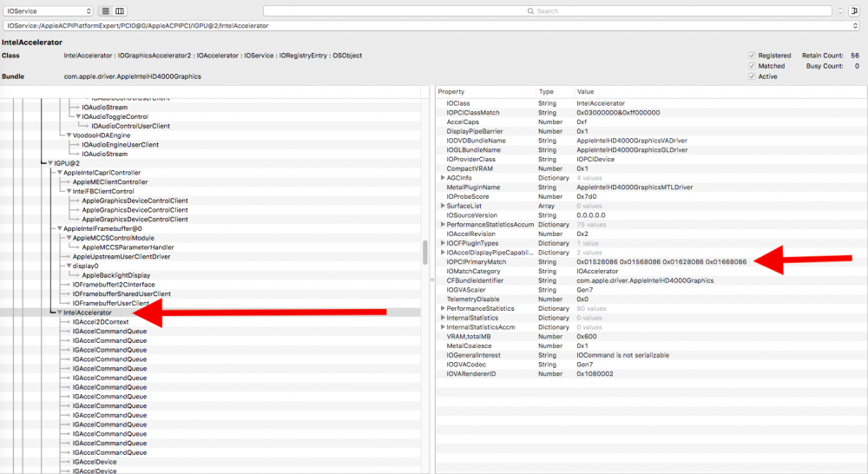868x474 pixels.
Task: Collapse the AppleIntelCapriController node
Action: [60, 173]
